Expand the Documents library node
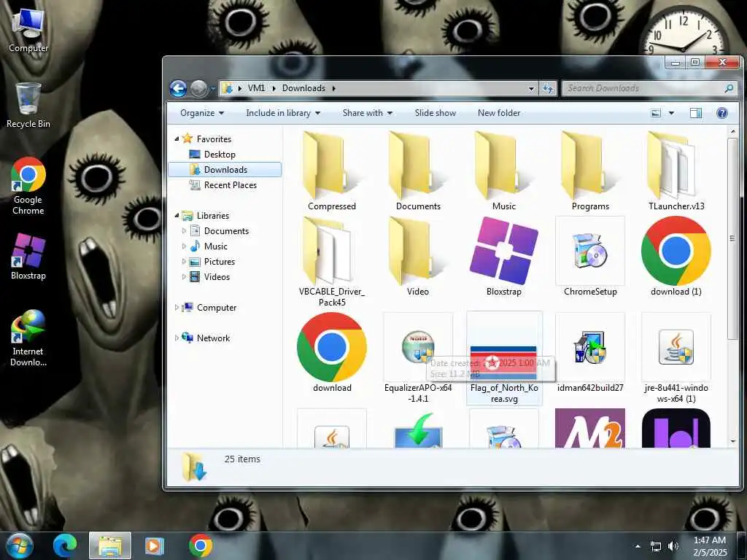The image size is (747, 560). [184, 231]
